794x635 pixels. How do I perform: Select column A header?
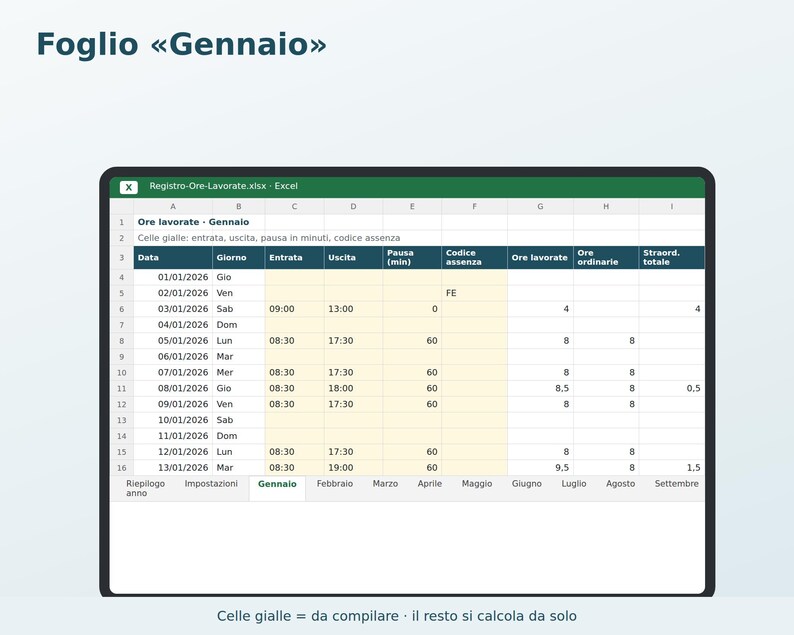click(173, 207)
